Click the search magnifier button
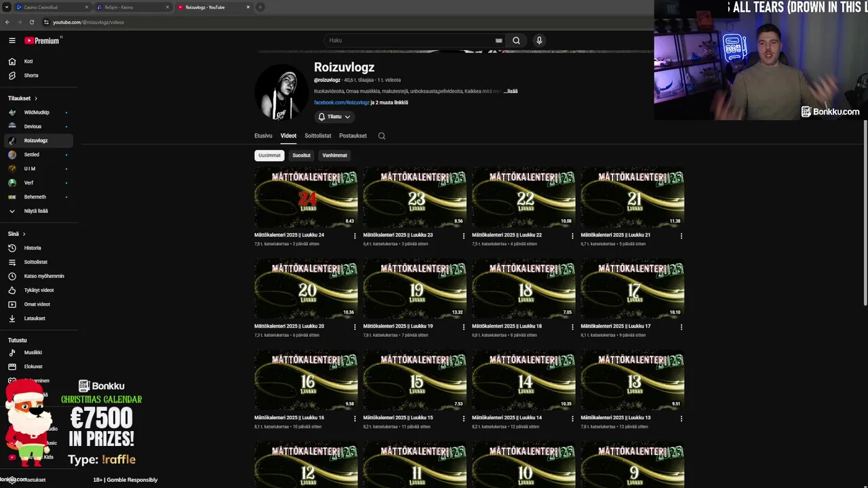 [516, 41]
